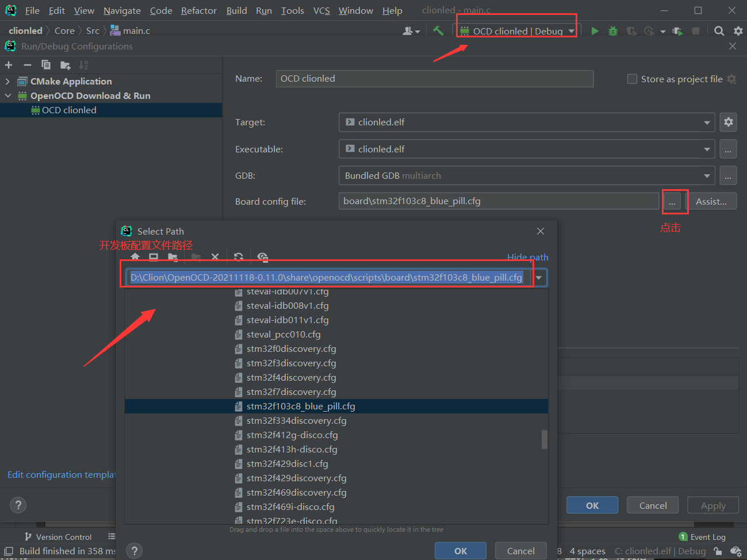Toggle show hidden files icon in Select Path
The width and height of the screenshot is (747, 560).
pyautogui.click(x=263, y=257)
